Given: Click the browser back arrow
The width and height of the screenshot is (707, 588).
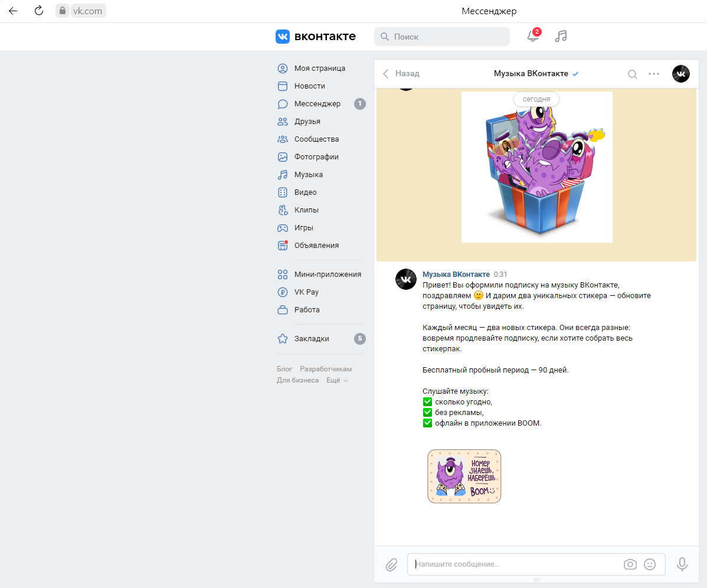Looking at the screenshot, I should pyautogui.click(x=13, y=11).
